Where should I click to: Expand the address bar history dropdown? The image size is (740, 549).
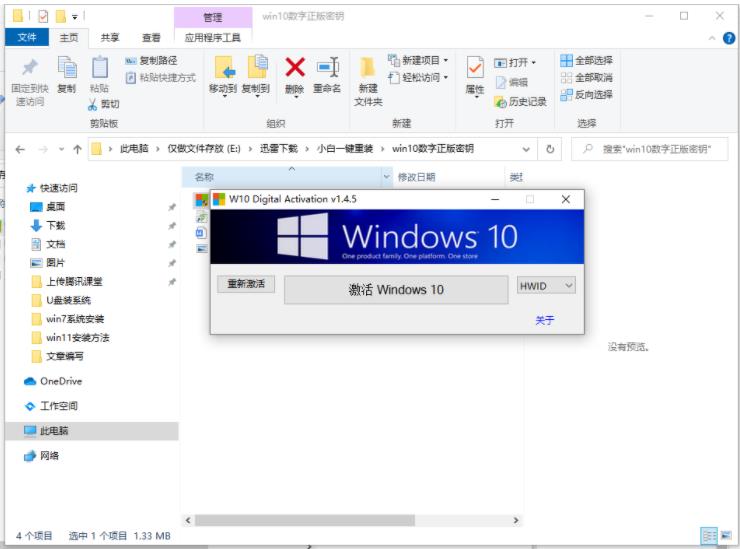(527, 149)
